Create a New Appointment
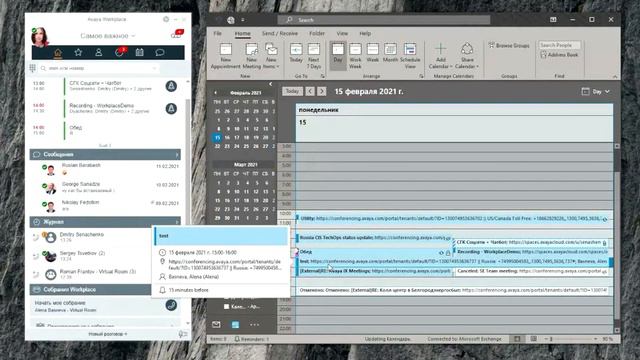 [x=225, y=56]
